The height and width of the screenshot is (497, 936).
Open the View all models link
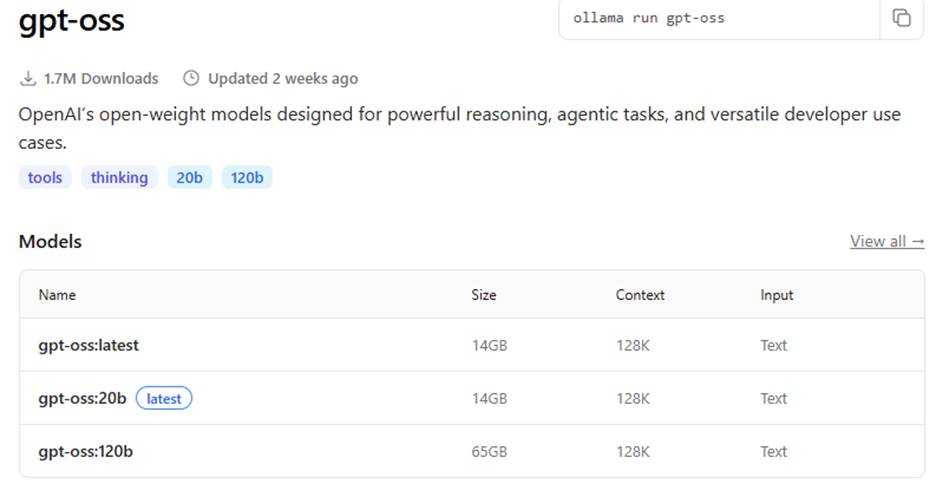(x=887, y=241)
